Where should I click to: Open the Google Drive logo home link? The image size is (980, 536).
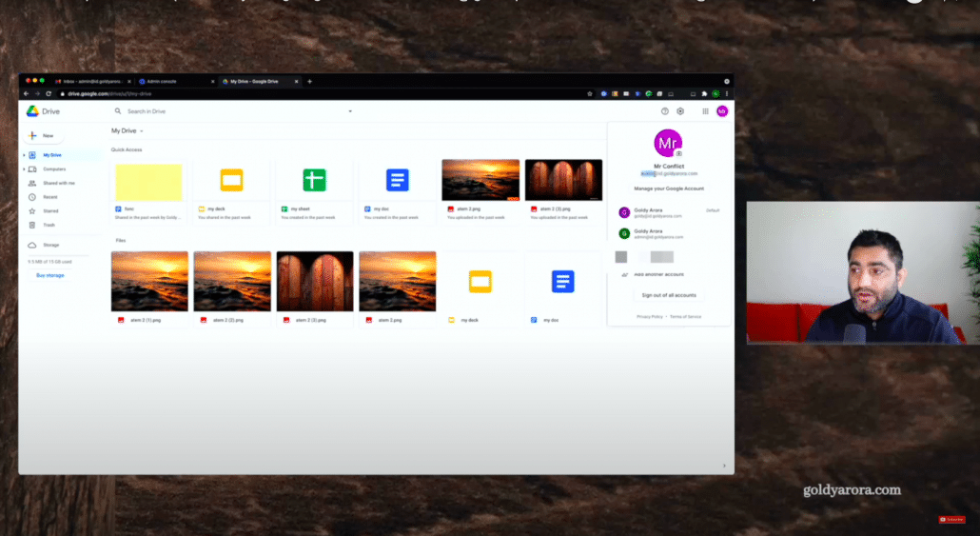coord(43,111)
